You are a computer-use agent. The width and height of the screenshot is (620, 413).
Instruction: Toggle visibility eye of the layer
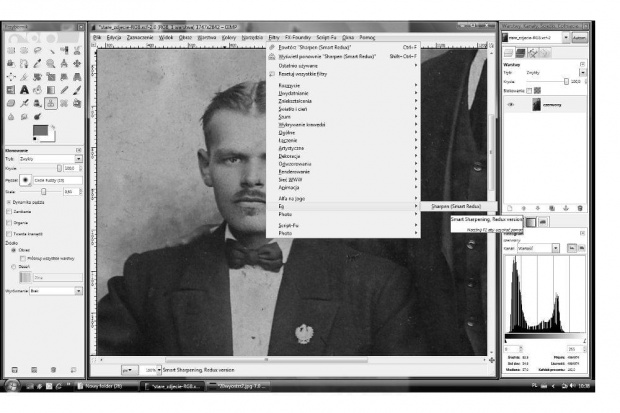[x=511, y=105]
